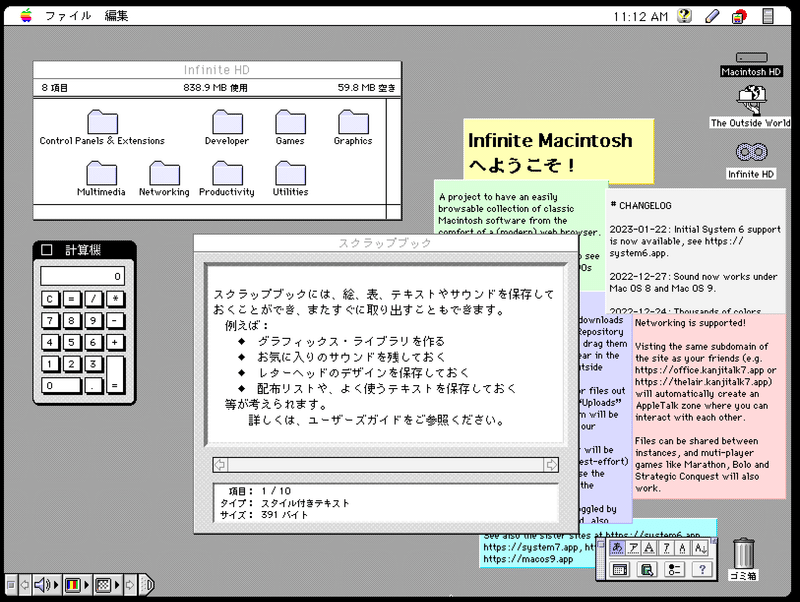Select half-width alphabet input mode
The width and height of the screenshot is (800, 602).
(683, 548)
